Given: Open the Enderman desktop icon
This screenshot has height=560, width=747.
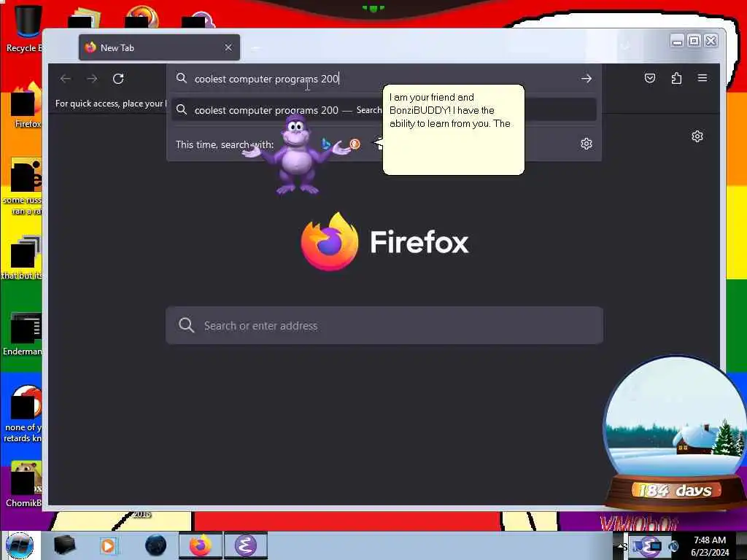Looking at the screenshot, I should [x=24, y=333].
